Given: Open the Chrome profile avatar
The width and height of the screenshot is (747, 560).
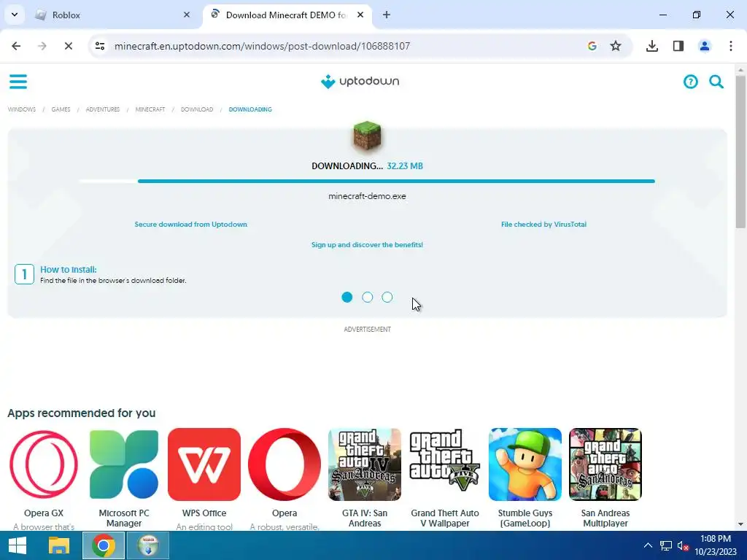Looking at the screenshot, I should pyautogui.click(x=705, y=46).
